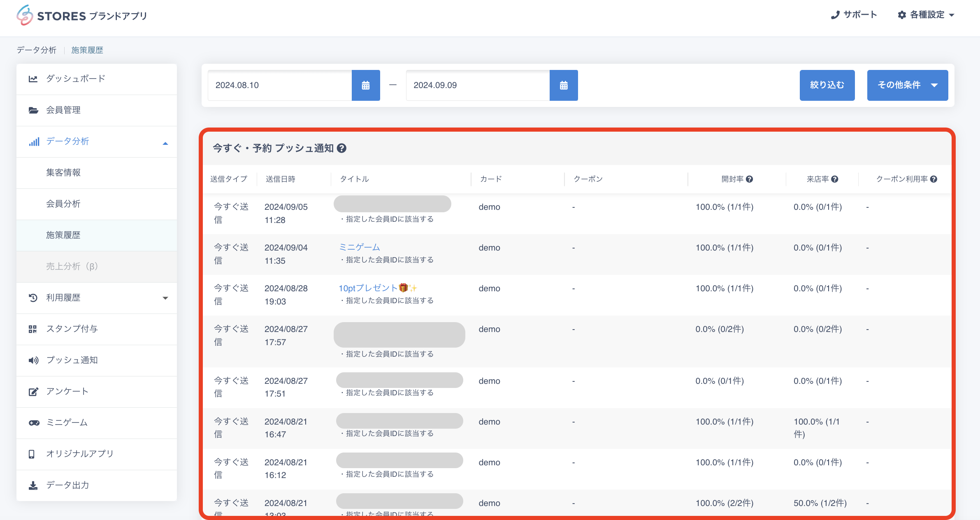Collapse the データ分析 section arrow
980x520 pixels.
[x=165, y=143]
